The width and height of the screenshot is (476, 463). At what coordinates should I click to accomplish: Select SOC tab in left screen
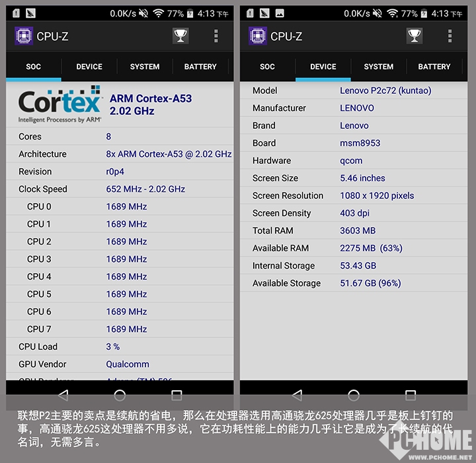coord(34,67)
